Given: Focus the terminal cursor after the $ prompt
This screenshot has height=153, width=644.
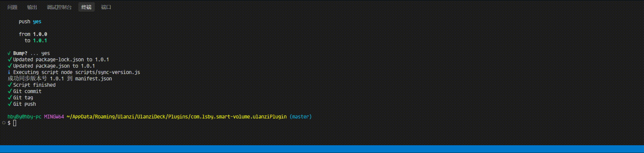Looking at the screenshot, I should [x=15, y=123].
